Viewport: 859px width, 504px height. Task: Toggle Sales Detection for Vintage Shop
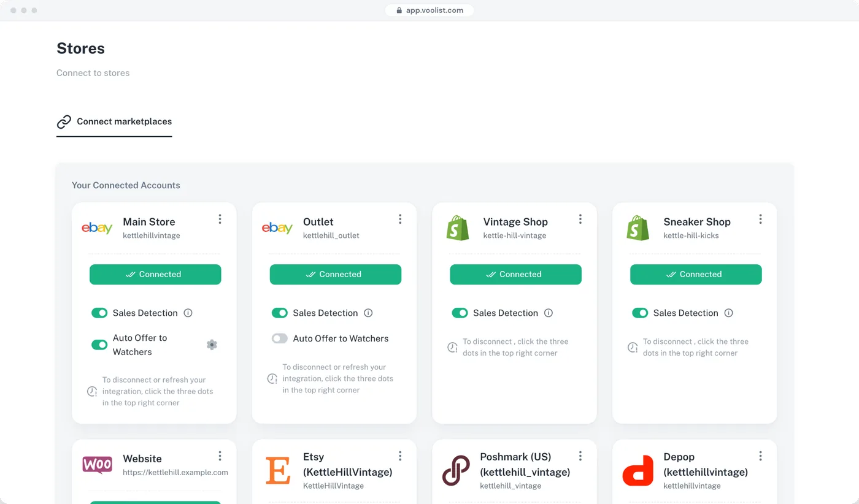pos(460,313)
